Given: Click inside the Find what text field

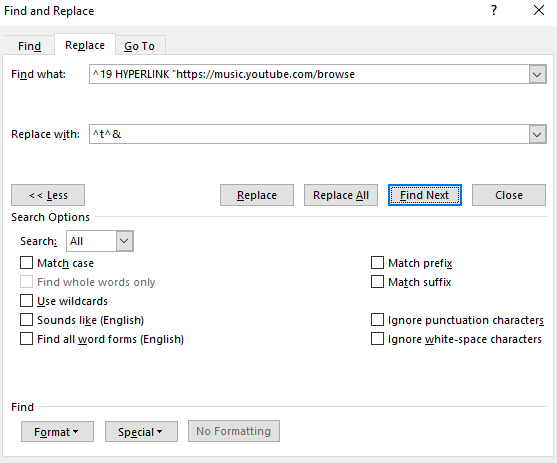Looking at the screenshot, I should click(x=309, y=74).
